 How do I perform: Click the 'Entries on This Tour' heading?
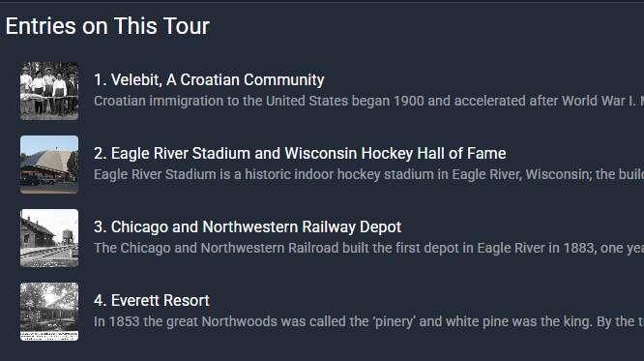107,26
